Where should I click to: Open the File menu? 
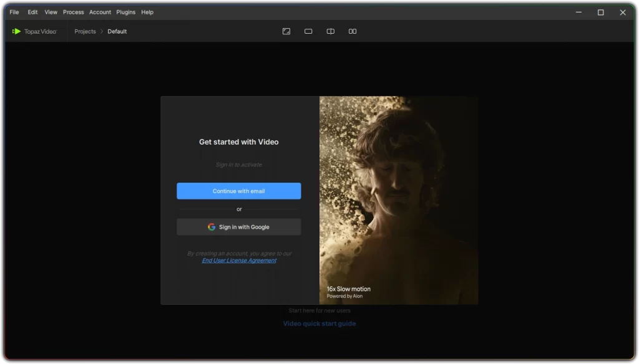14,12
